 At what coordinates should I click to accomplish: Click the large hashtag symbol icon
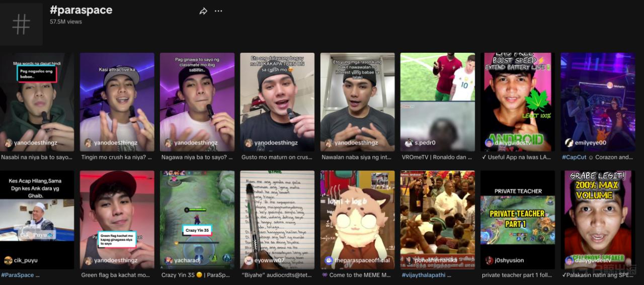(21, 24)
